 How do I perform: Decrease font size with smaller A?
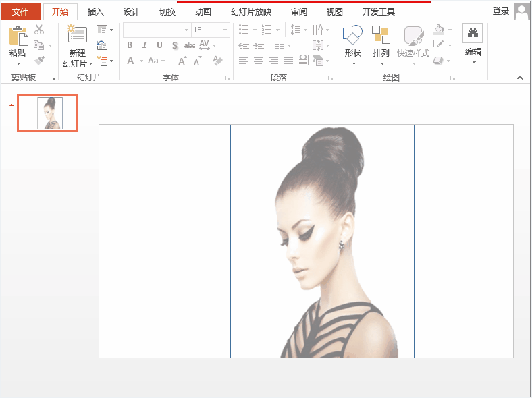[197, 61]
